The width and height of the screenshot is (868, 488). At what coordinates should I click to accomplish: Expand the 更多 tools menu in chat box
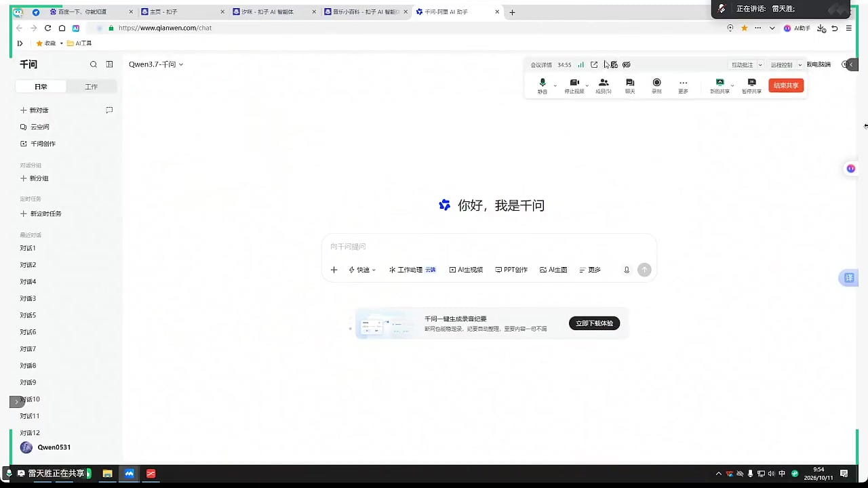click(x=590, y=270)
